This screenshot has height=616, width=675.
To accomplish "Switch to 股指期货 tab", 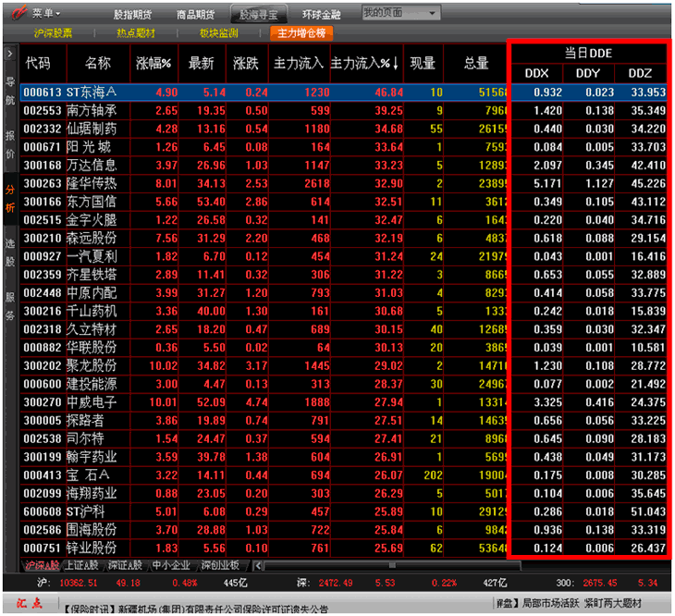I will tap(132, 15).
